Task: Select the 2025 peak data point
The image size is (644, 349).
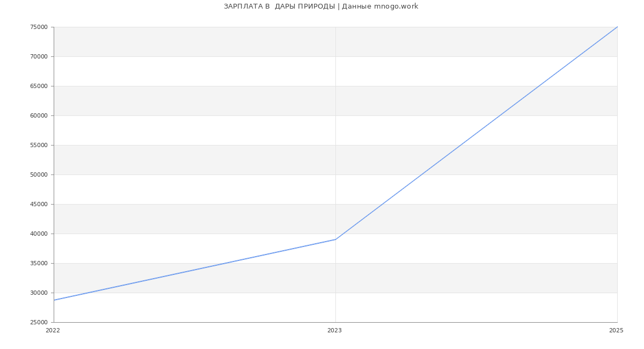Action: [x=617, y=27]
